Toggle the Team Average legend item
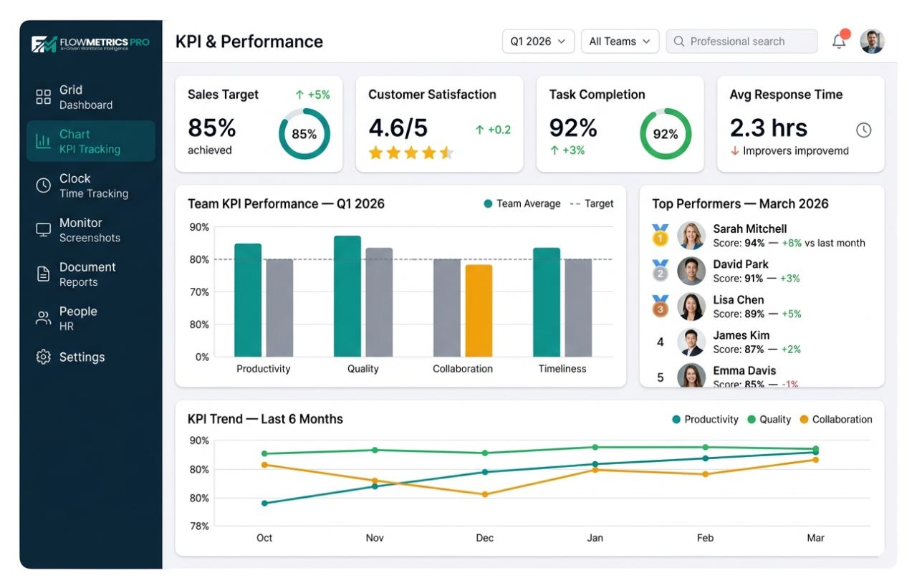The height and width of the screenshot is (588, 917). coord(522,203)
